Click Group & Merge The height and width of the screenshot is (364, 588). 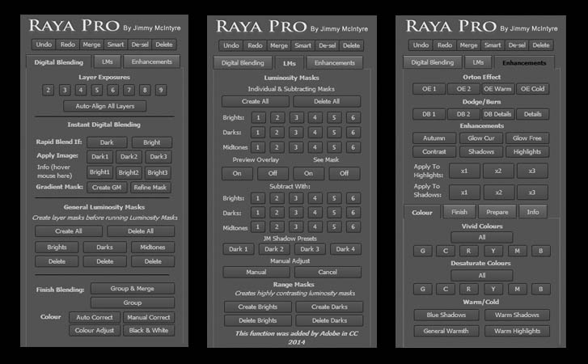[133, 288]
